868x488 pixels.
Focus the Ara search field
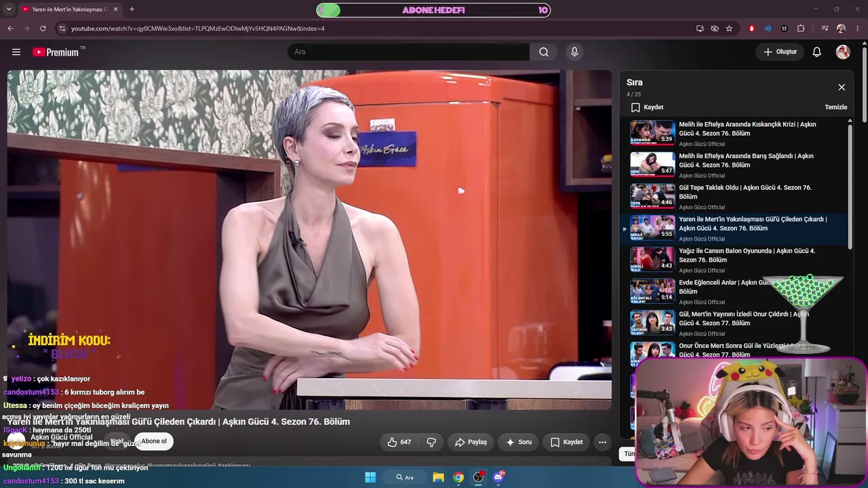408,52
